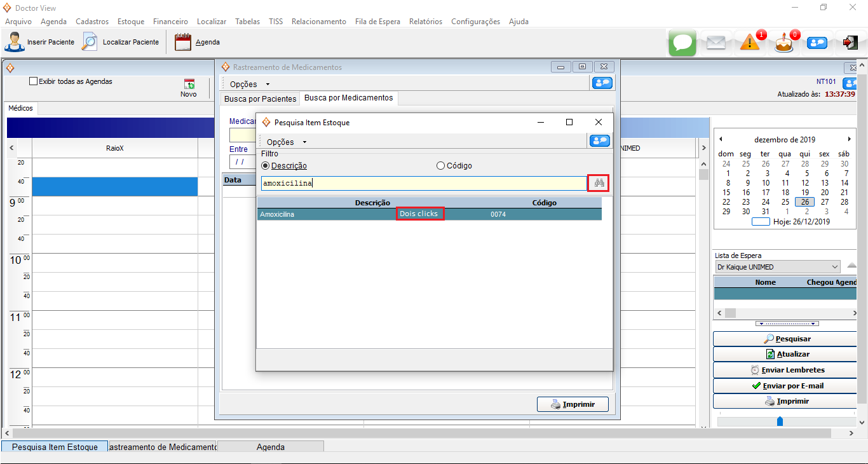Viewport: 868px width, 464px height.
Task: Expand Opções dropdown in Rastreamento de Medicamentos
Action: click(249, 84)
